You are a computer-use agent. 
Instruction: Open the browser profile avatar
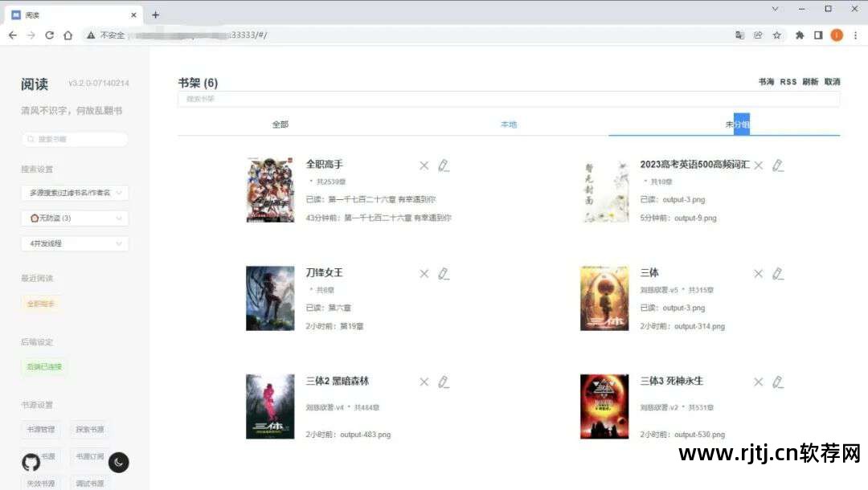(x=837, y=35)
